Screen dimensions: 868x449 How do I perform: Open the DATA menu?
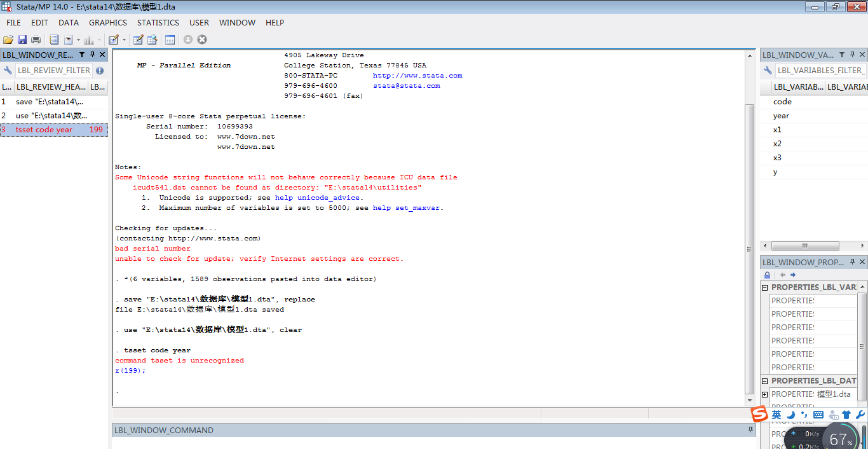(x=69, y=22)
